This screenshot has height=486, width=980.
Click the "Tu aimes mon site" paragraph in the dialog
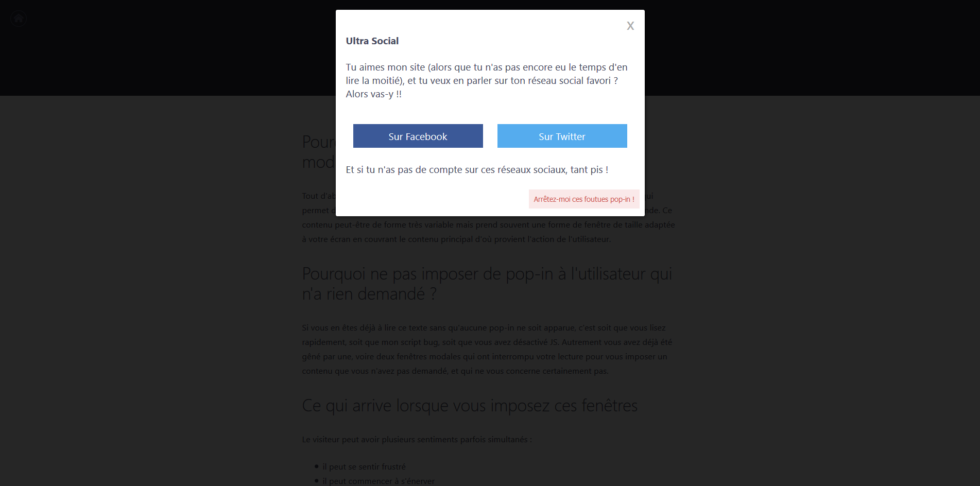[x=487, y=80]
